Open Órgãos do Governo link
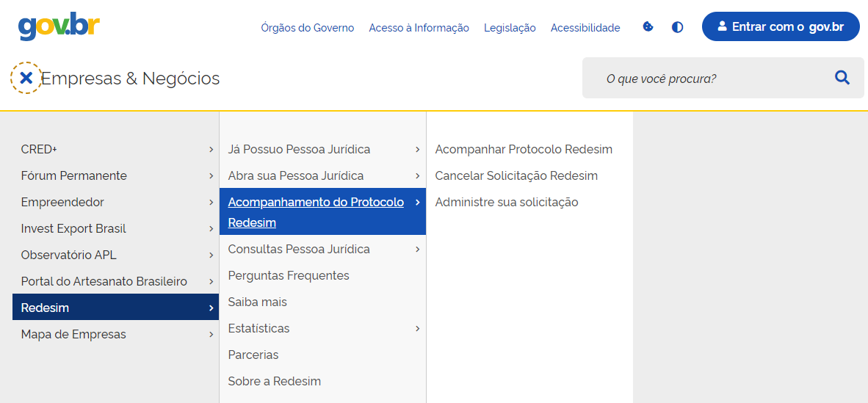 tap(307, 28)
